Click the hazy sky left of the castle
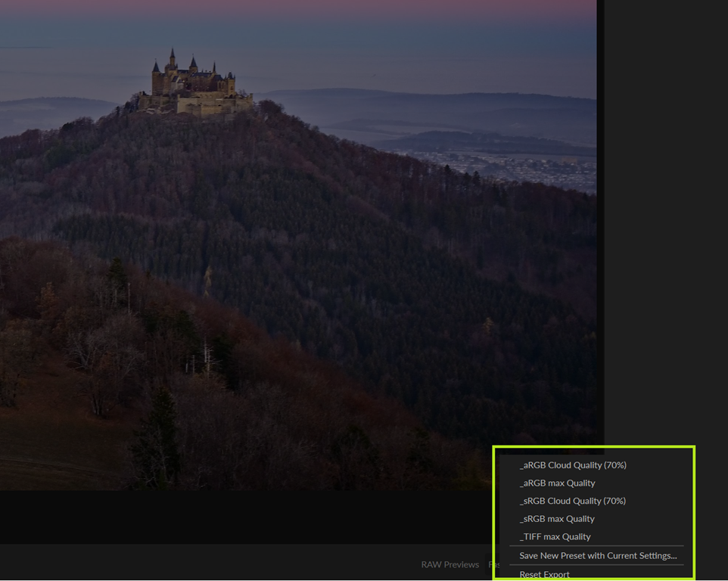728x581 pixels. coord(68,61)
